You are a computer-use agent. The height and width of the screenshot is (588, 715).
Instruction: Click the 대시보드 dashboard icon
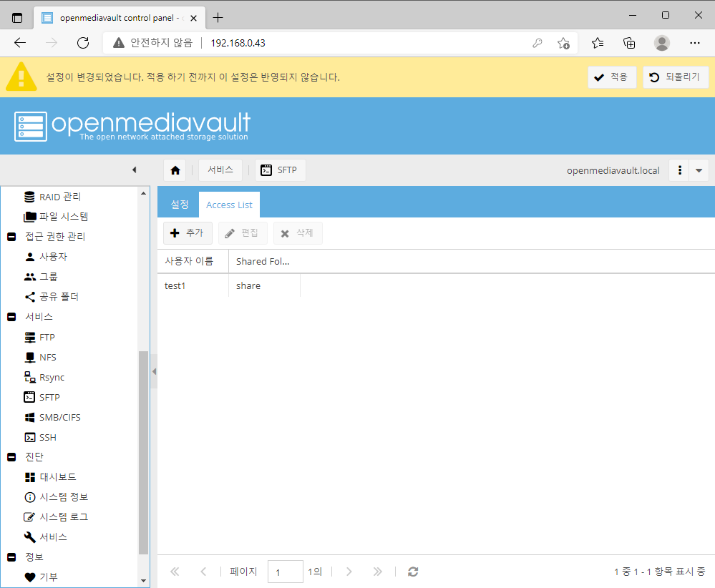(x=29, y=477)
